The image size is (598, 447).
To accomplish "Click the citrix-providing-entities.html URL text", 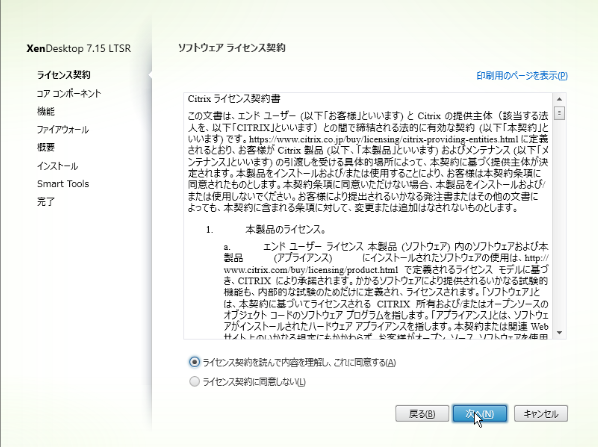I will pos(384,139).
